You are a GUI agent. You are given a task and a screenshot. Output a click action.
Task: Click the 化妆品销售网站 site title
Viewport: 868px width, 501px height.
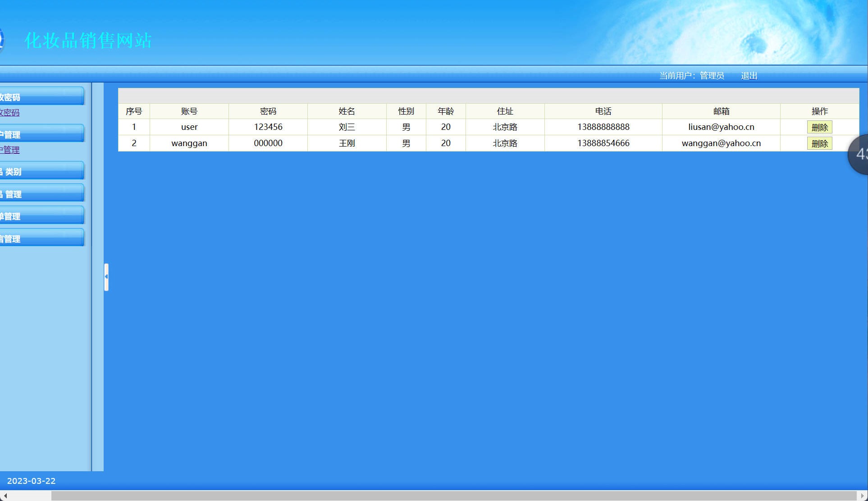tap(88, 41)
